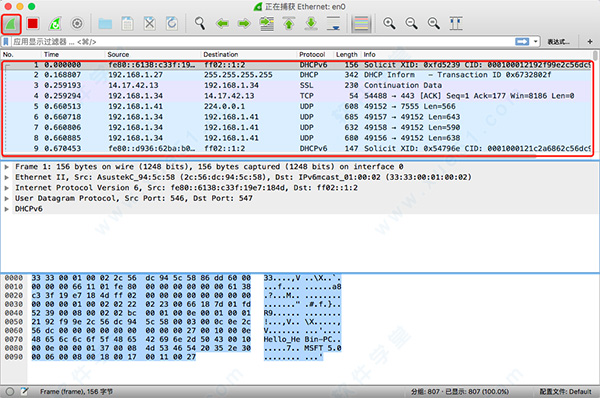Screen dimensions: 600x398
Task: Select the Ethernet II line in packet details
Action: pos(243,177)
